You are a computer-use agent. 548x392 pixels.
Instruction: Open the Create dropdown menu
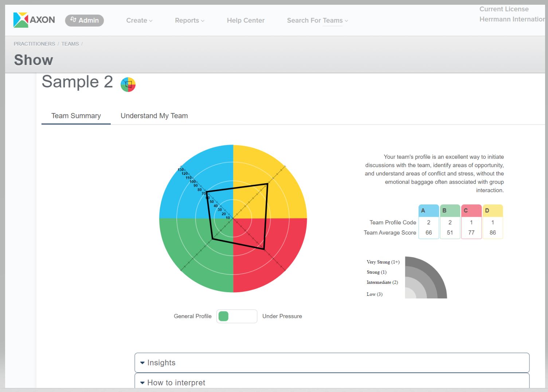click(x=139, y=20)
